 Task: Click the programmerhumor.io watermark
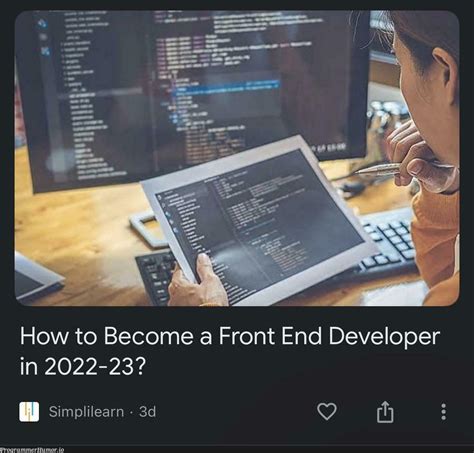click(x=32, y=450)
